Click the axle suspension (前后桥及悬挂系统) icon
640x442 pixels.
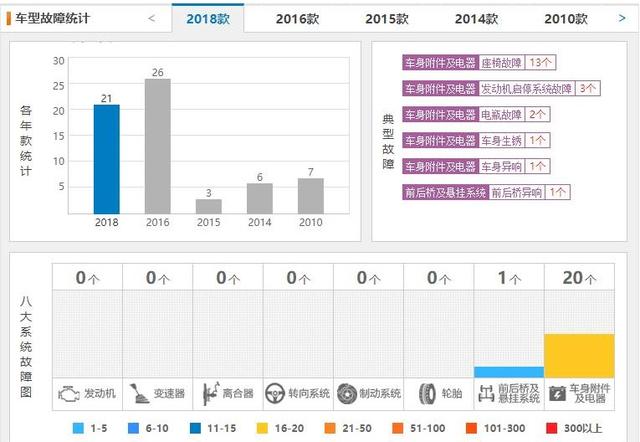(486, 393)
